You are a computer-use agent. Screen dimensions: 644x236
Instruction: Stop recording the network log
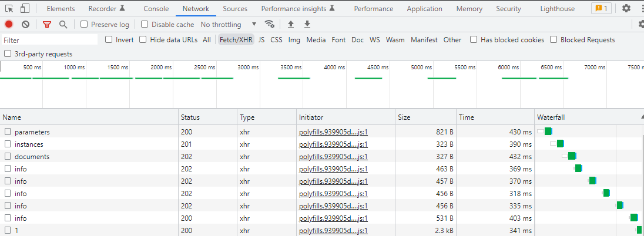[9, 24]
